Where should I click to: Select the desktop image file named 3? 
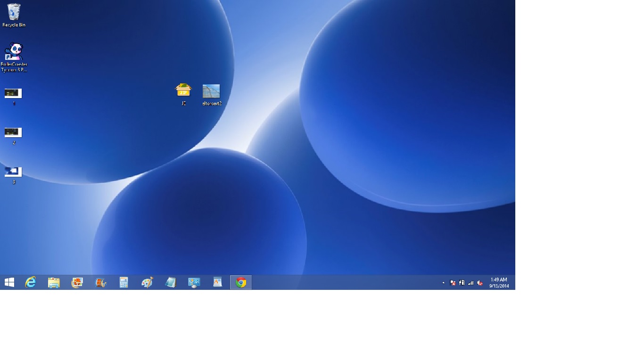tap(13, 173)
